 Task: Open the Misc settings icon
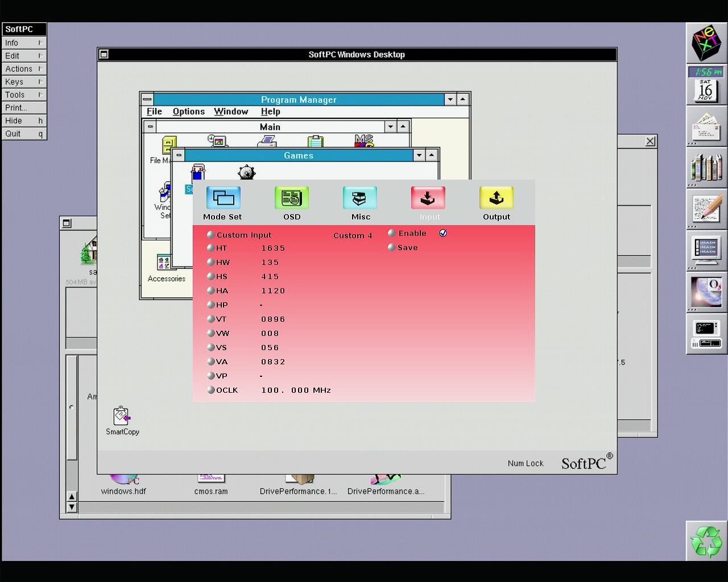pyautogui.click(x=359, y=198)
